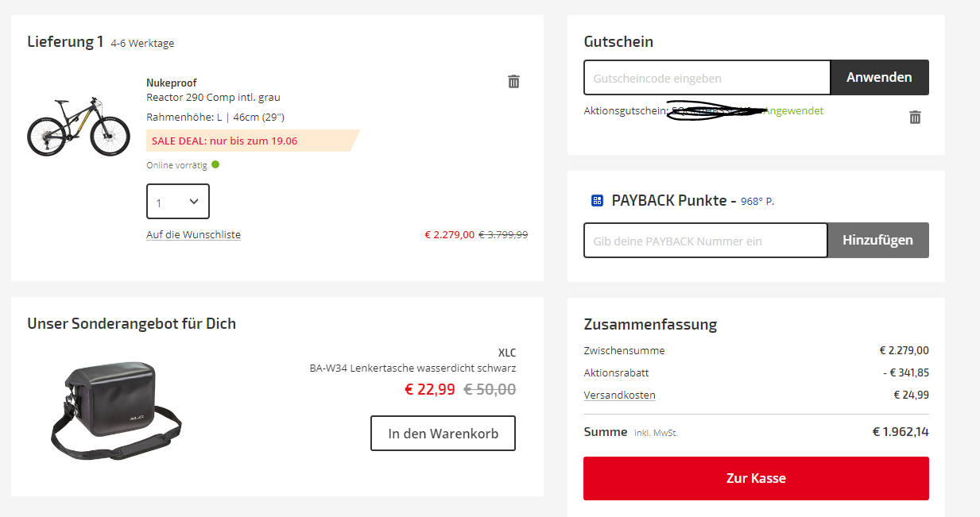Add XLC bag via In den Warenkorb
980x517 pixels.
[x=443, y=434]
